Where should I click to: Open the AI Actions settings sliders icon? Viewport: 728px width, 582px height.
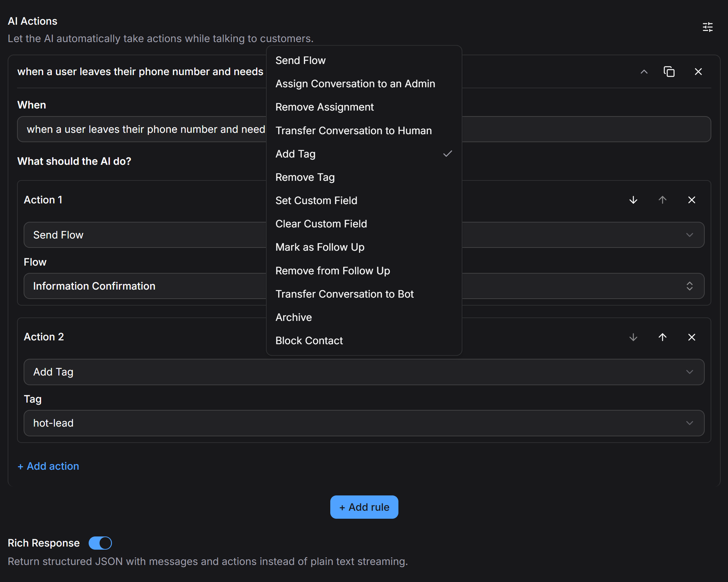point(707,27)
